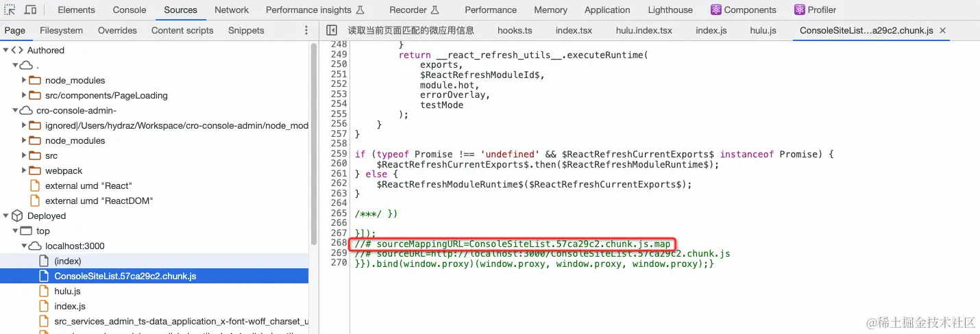
Task: Open the Performance insights tab
Action: [x=315, y=10]
